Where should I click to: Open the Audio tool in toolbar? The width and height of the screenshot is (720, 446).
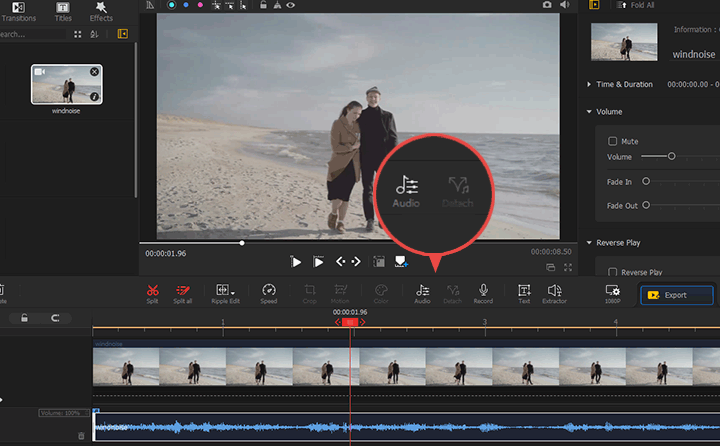pos(422,289)
